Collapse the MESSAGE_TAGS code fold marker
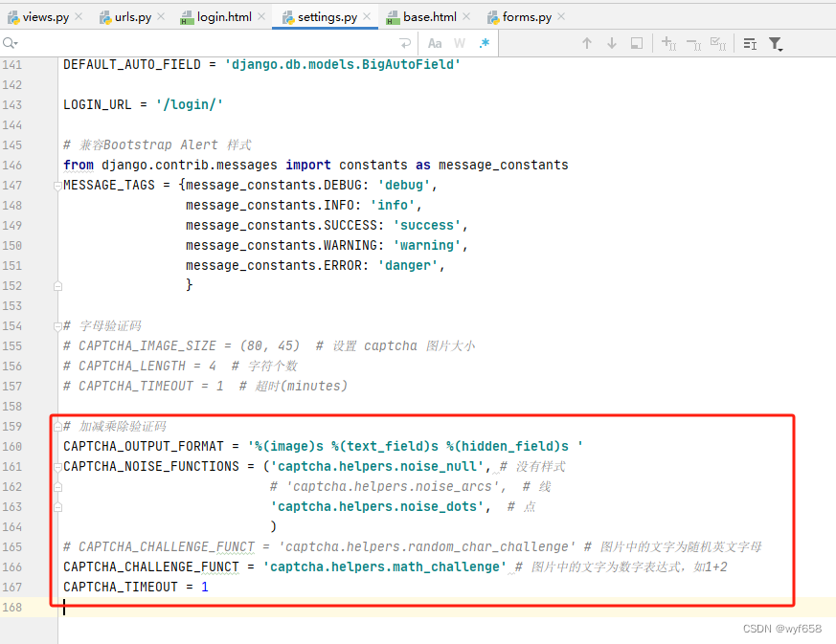836x644 pixels. [x=57, y=185]
